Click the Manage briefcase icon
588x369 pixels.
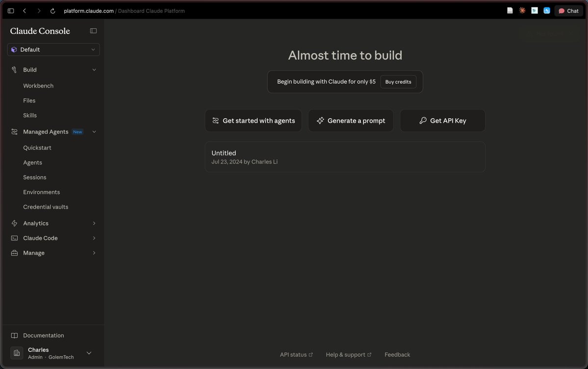click(14, 253)
